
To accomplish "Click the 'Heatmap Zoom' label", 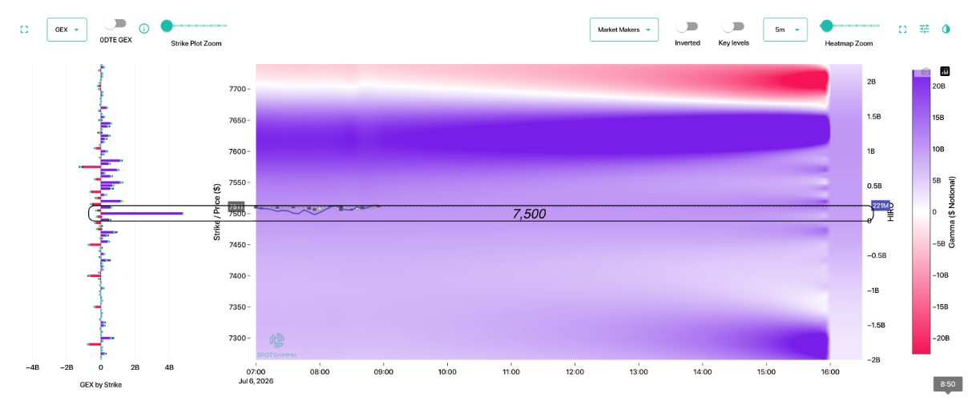I will [849, 43].
